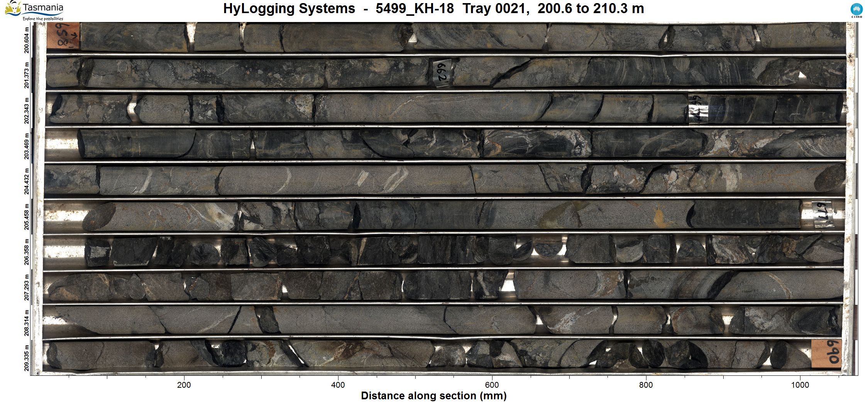Click the 209.335 m depth row label
The width and height of the screenshot is (868, 402).
coord(27,358)
